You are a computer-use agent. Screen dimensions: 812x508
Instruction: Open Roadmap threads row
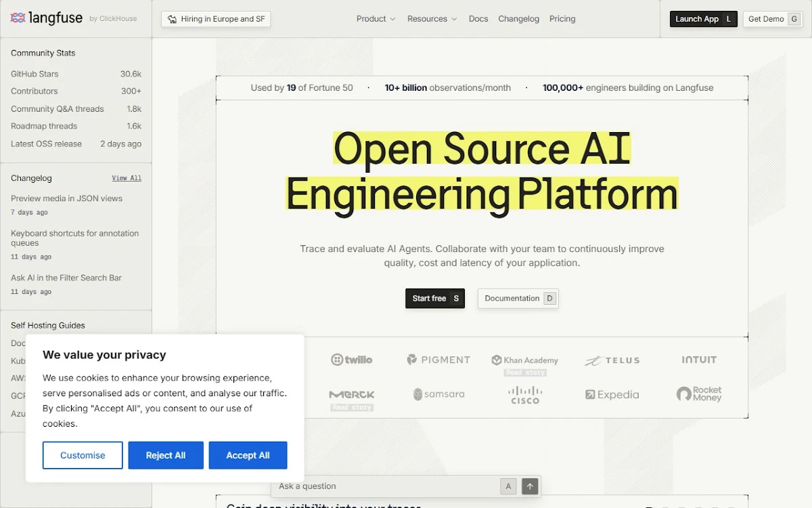pyautogui.click(x=76, y=126)
